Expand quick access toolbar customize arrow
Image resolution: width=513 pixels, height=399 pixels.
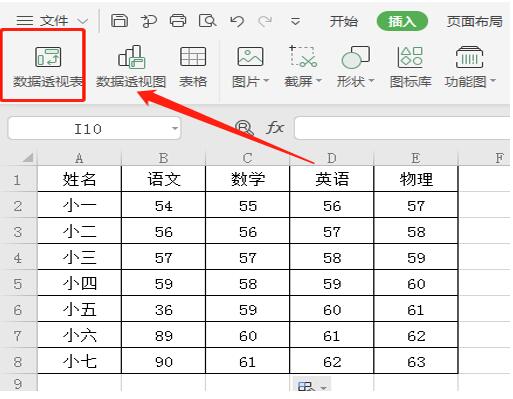295,22
